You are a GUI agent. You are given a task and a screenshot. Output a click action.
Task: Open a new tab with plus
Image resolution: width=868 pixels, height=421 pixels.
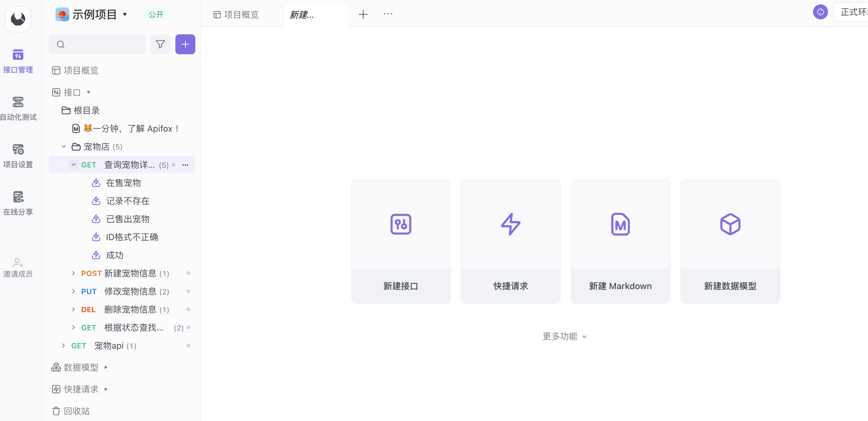(x=363, y=14)
